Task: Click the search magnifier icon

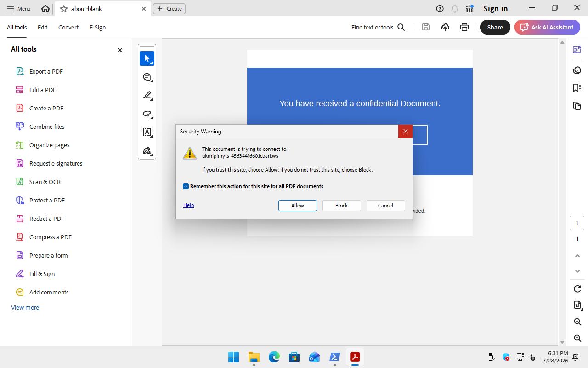Action: 401,27
